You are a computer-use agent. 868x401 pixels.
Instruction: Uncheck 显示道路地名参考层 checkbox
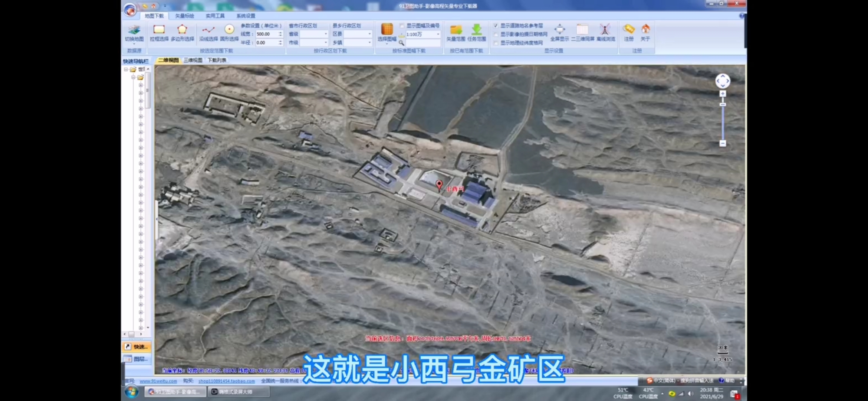pos(496,26)
